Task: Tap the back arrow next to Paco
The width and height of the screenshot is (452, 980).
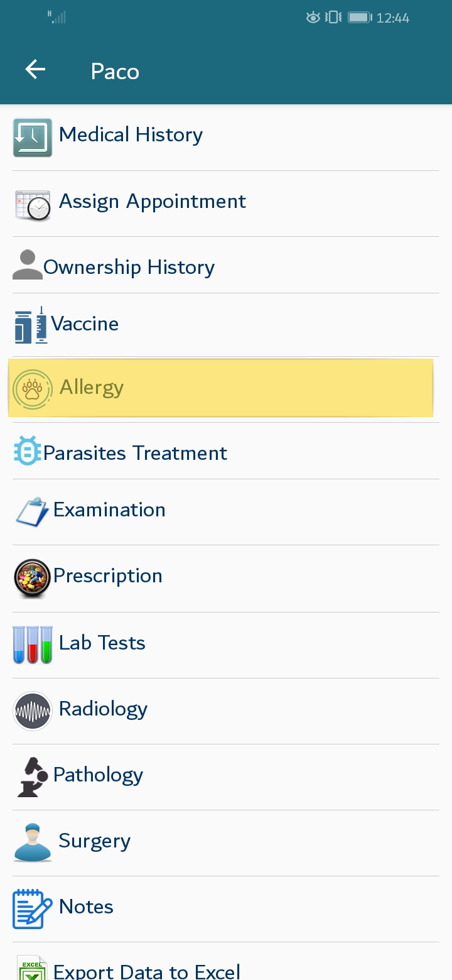Action: tap(35, 70)
